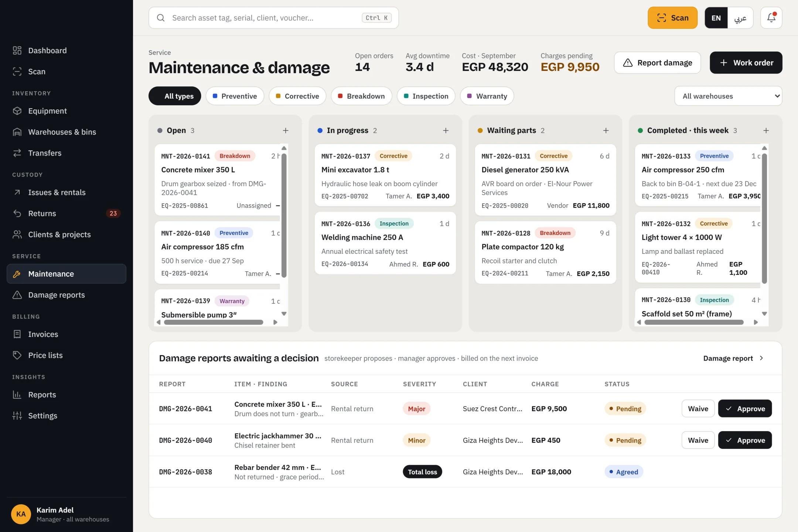Filter by All types
798x532 pixels.
pos(175,96)
